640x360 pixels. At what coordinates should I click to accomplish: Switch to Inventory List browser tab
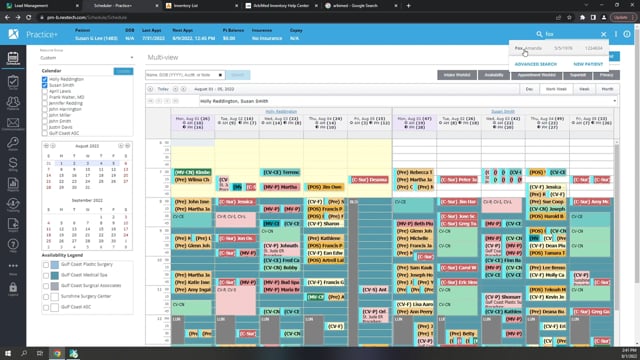tap(201, 6)
